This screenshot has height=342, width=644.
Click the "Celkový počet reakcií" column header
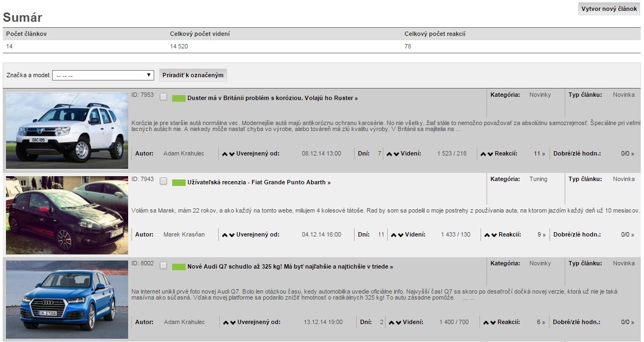click(x=435, y=34)
